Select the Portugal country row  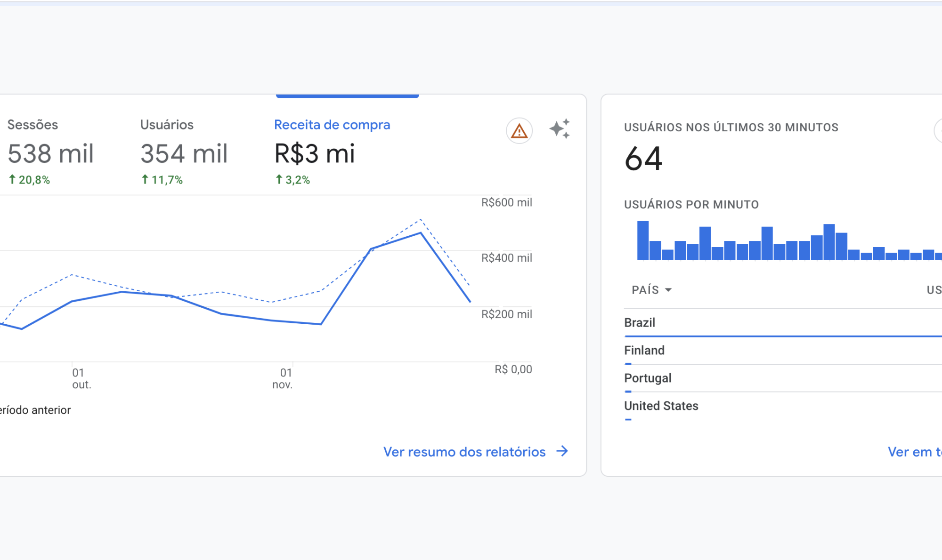783,379
